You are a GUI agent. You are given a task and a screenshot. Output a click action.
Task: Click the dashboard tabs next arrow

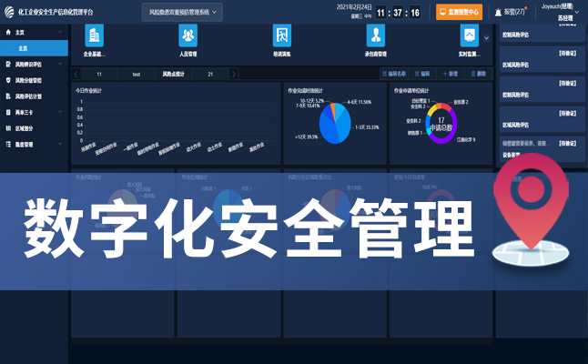pyautogui.click(x=234, y=75)
